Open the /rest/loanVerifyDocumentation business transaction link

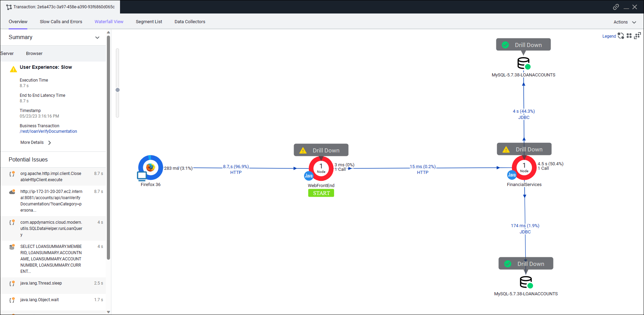[48, 131]
